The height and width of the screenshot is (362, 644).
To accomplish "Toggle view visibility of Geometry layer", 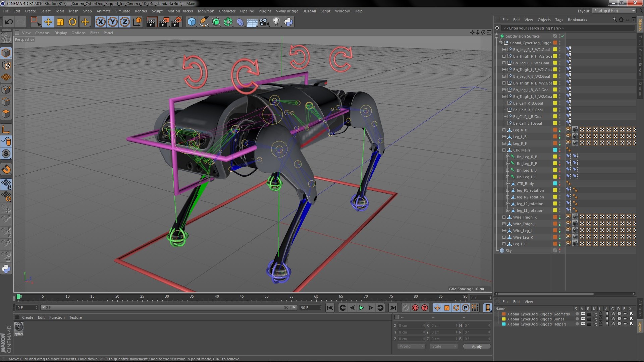I will [x=583, y=314].
